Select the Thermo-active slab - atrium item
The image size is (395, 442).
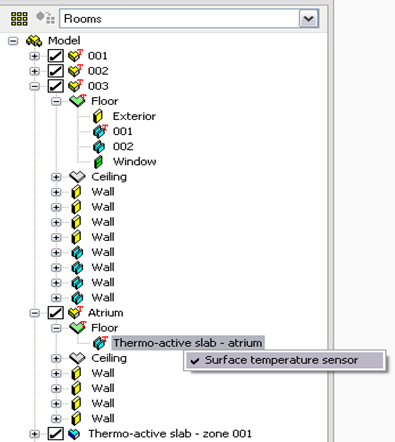pos(188,343)
